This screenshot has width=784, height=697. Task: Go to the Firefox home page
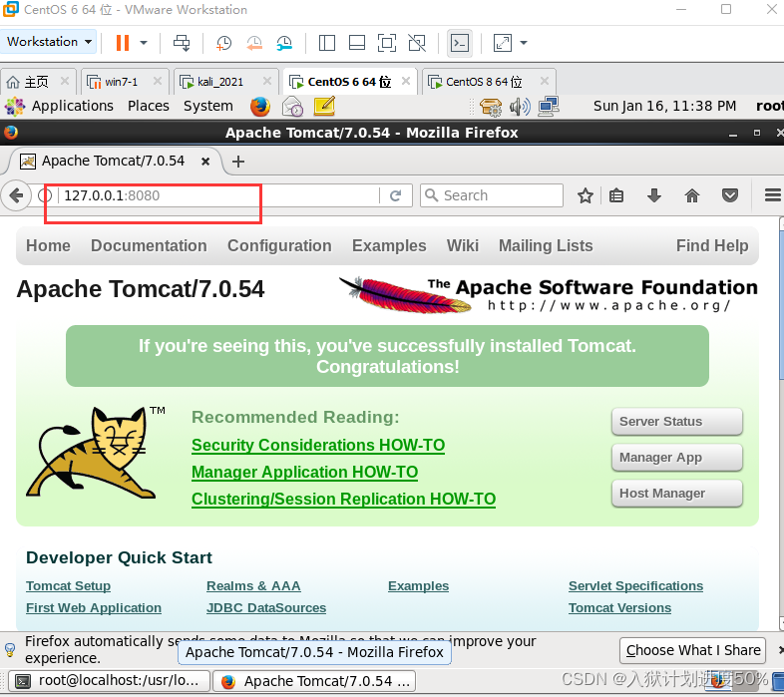[692, 195]
